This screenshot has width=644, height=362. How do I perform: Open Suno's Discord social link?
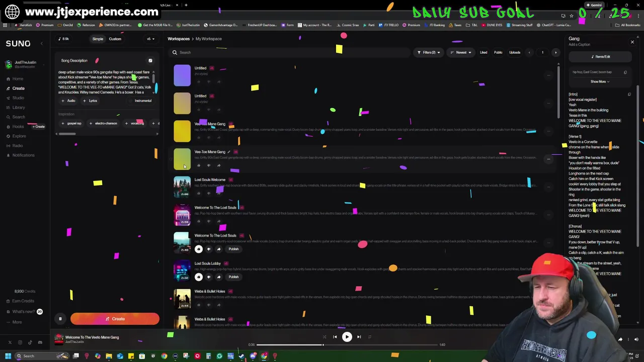point(40,342)
